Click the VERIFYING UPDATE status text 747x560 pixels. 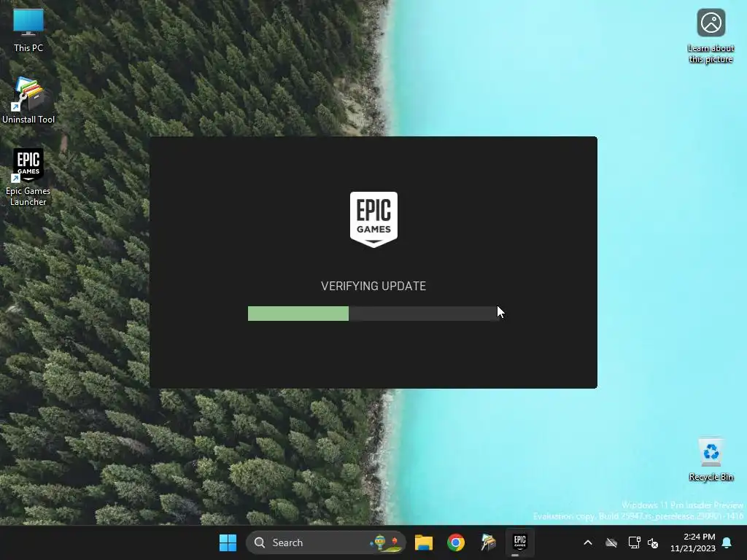click(x=373, y=286)
